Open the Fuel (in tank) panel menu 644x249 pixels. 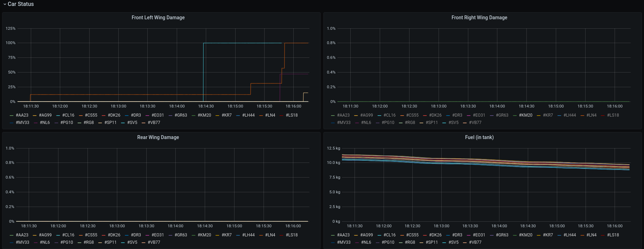point(479,137)
